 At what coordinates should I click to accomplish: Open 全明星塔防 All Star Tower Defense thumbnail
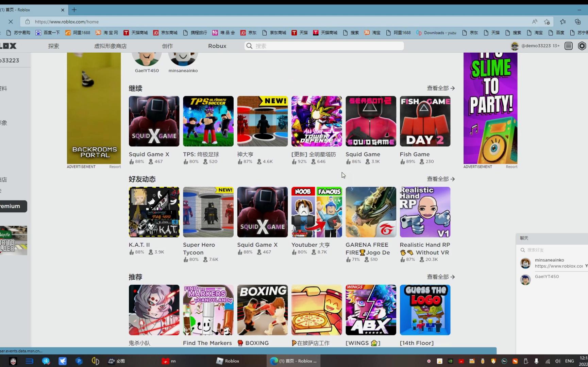point(317,121)
